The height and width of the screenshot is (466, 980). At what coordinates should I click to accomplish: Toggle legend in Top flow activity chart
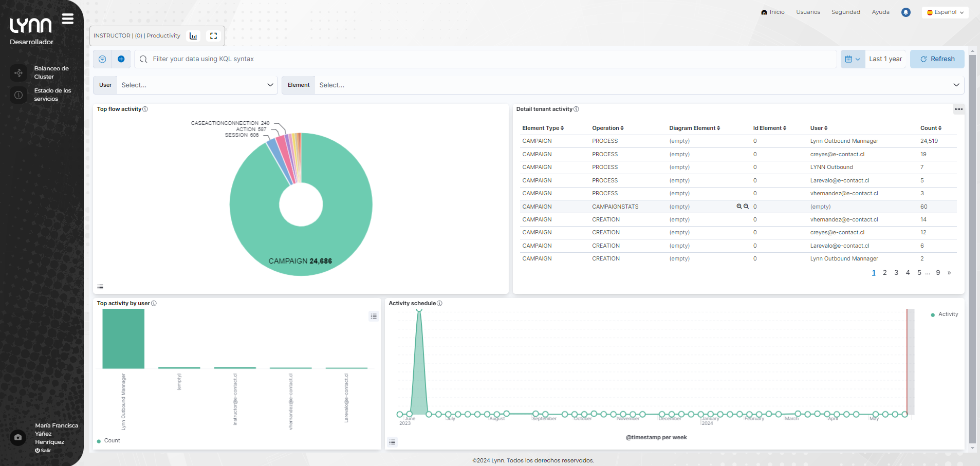(100, 287)
